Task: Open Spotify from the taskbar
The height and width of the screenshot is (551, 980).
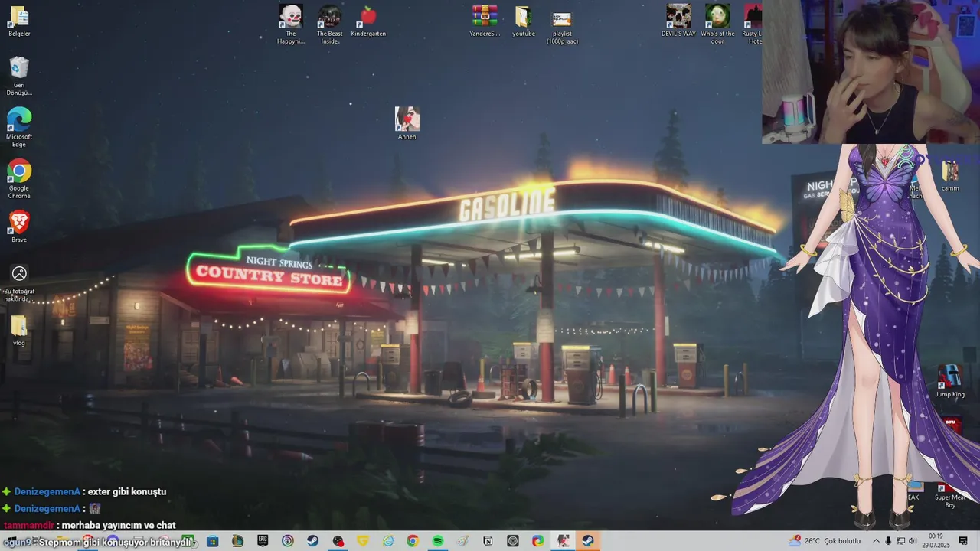Action: [438, 541]
